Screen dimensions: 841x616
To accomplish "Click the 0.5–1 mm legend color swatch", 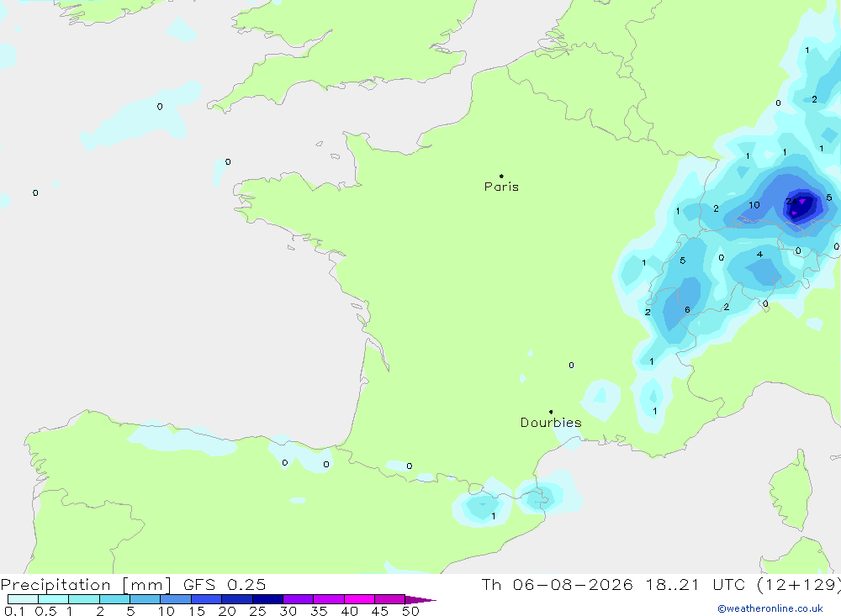I will pyautogui.click(x=54, y=599).
